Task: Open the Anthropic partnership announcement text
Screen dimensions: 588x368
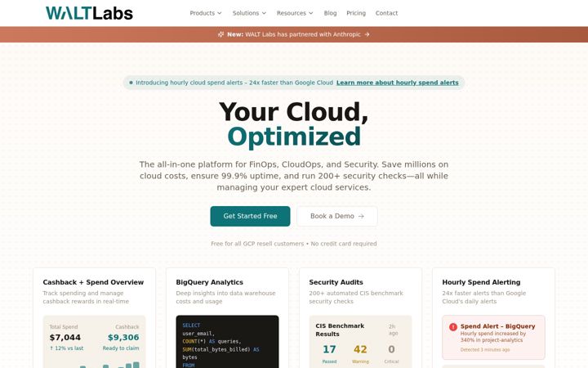Action: (294, 34)
